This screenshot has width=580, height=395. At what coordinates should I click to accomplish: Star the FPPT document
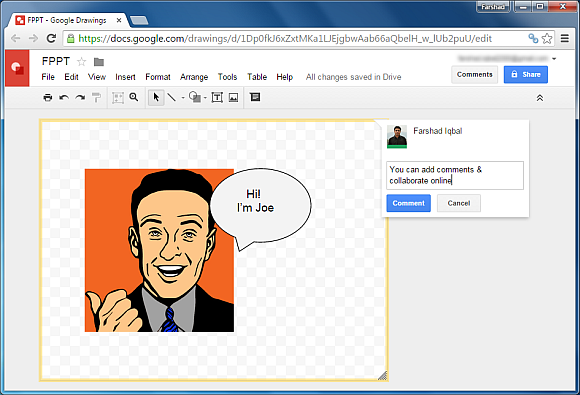[x=81, y=61]
